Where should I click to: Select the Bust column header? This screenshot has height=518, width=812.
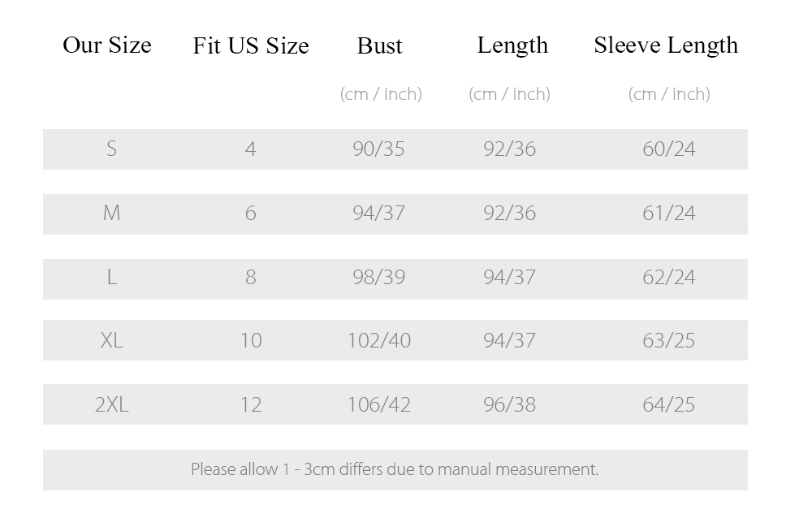(379, 45)
